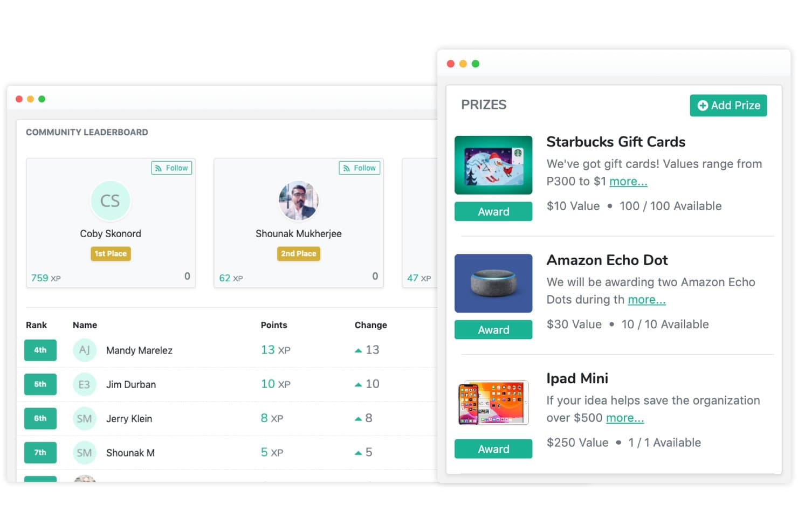Open 'more...' link in Starbucks Gift Cards description
Screen dimensions: 798x532
[x=628, y=182]
